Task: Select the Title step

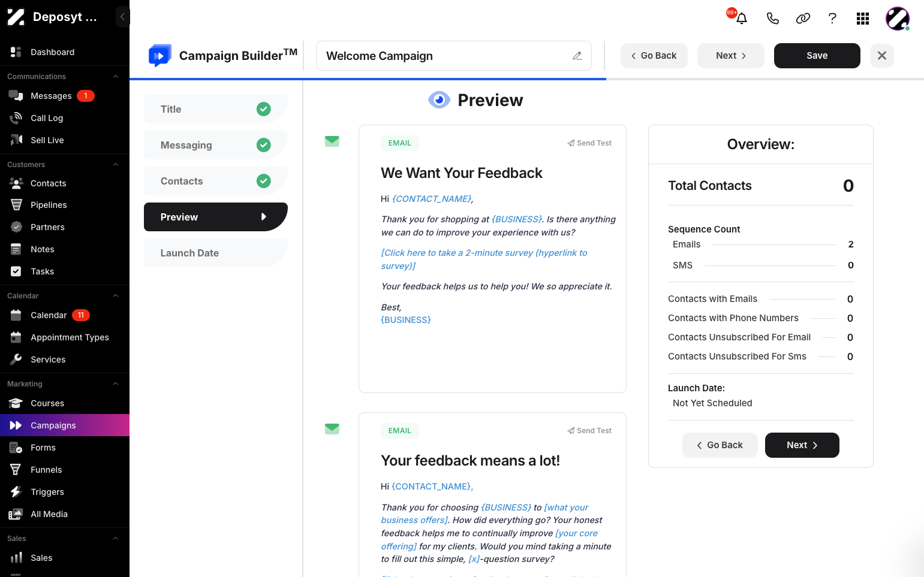Action: (216, 109)
